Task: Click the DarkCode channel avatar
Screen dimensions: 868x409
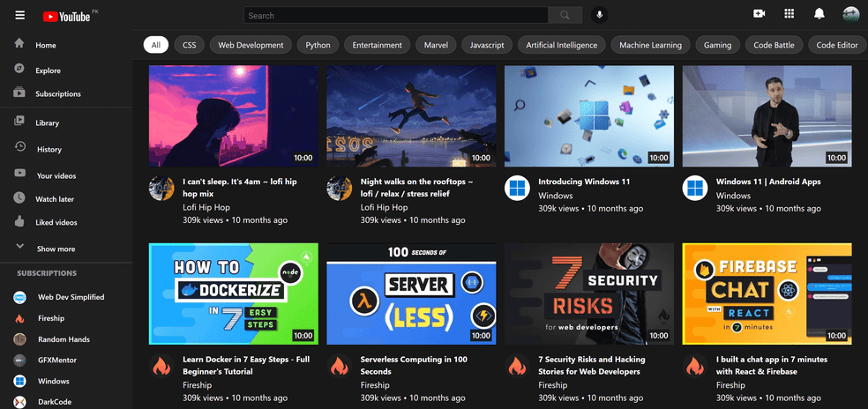Action: [x=20, y=402]
